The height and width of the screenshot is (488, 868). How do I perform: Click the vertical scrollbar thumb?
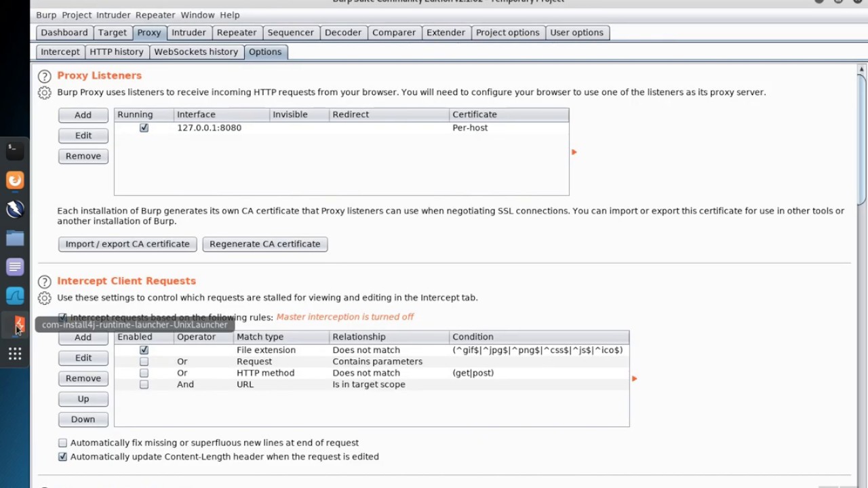pos(862,139)
